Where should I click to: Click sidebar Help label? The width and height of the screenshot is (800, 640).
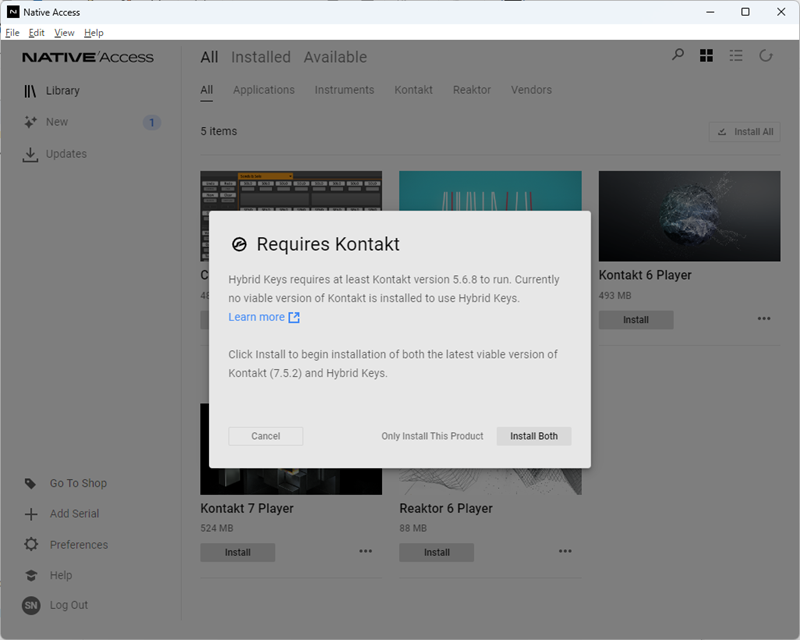tap(61, 576)
